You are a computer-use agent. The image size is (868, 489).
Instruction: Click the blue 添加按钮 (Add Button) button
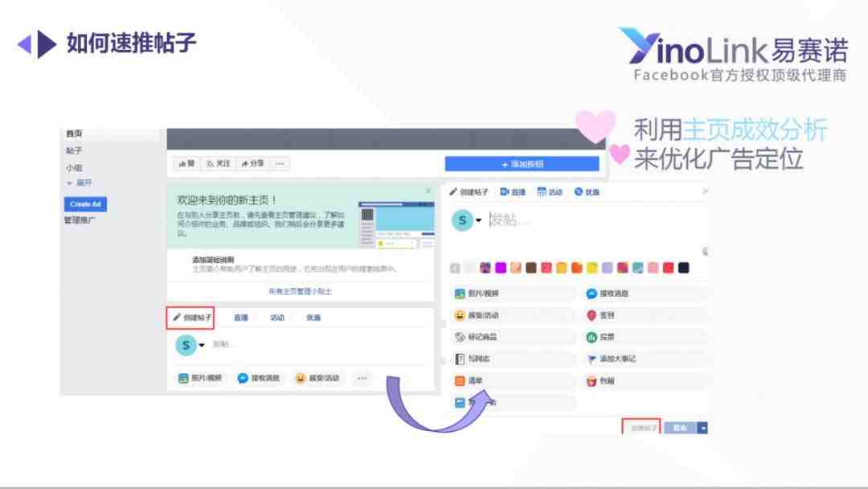[522, 164]
